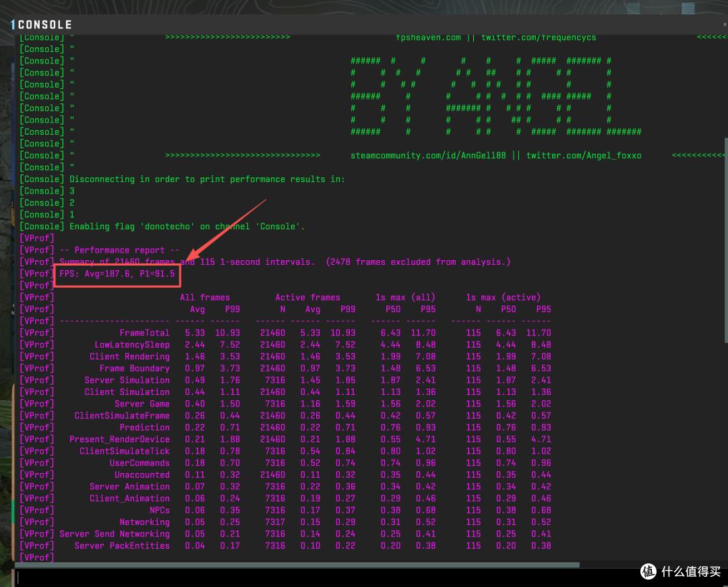Click the 'Prediction' row label
The width and height of the screenshot is (728, 587).
[144, 427]
